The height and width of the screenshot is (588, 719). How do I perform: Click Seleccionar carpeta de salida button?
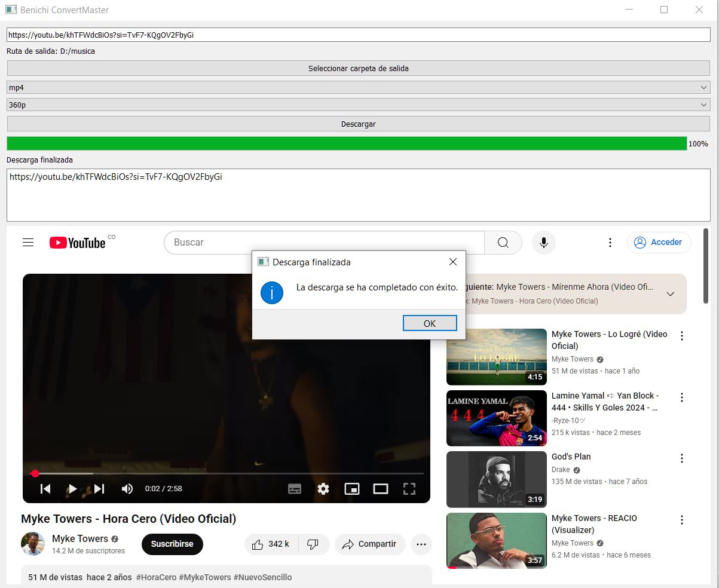pos(359,68)
